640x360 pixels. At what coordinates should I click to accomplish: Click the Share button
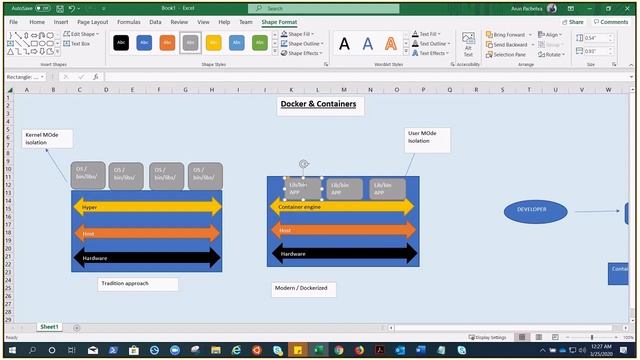pos(572,22)
